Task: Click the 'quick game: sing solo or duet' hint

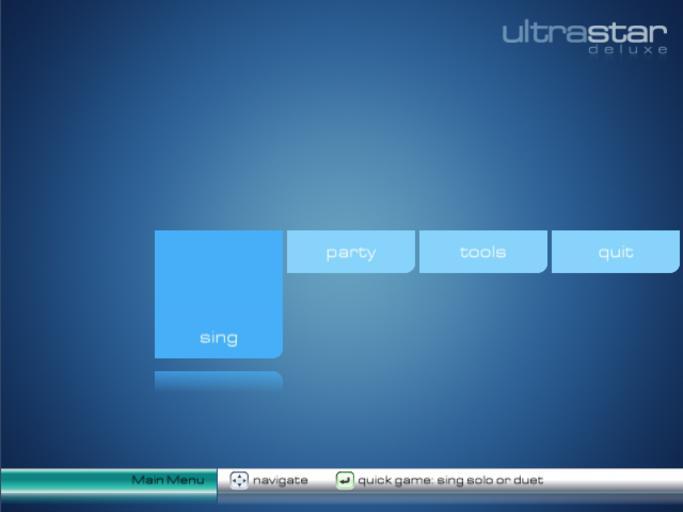Action: click(x=450, y=480)
